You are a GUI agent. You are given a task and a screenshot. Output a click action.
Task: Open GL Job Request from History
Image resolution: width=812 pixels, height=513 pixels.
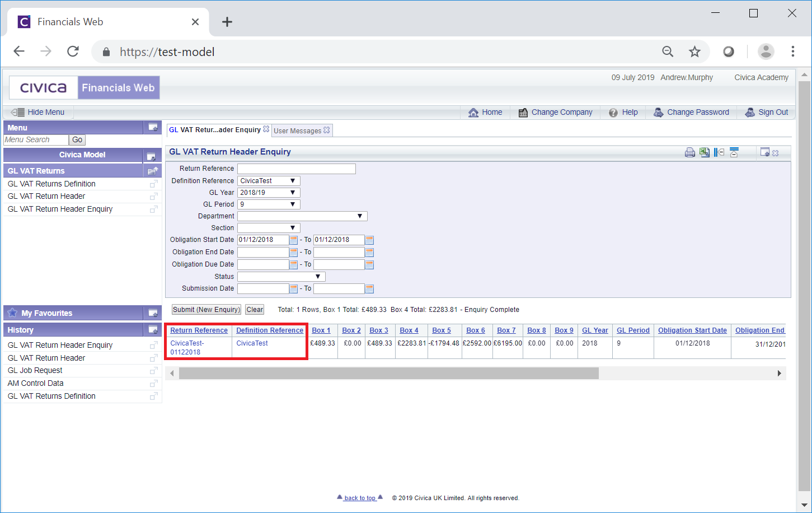pyautogui.click(x=35, y=370)
